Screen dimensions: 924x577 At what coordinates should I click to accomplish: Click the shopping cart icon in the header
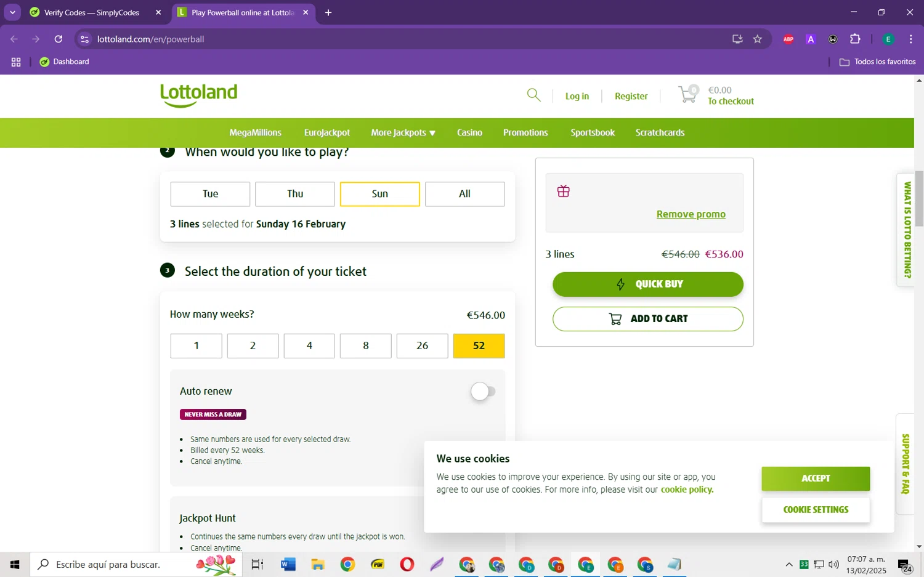pyautogui.click(x=688, y=94)
